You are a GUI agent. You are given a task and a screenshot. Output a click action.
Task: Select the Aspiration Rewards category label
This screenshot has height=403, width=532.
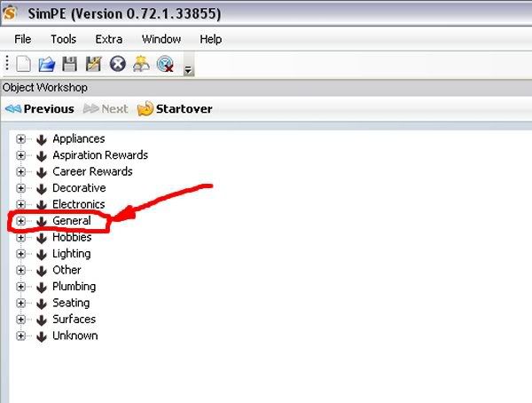pyautogui.click(x=100, y=155)
